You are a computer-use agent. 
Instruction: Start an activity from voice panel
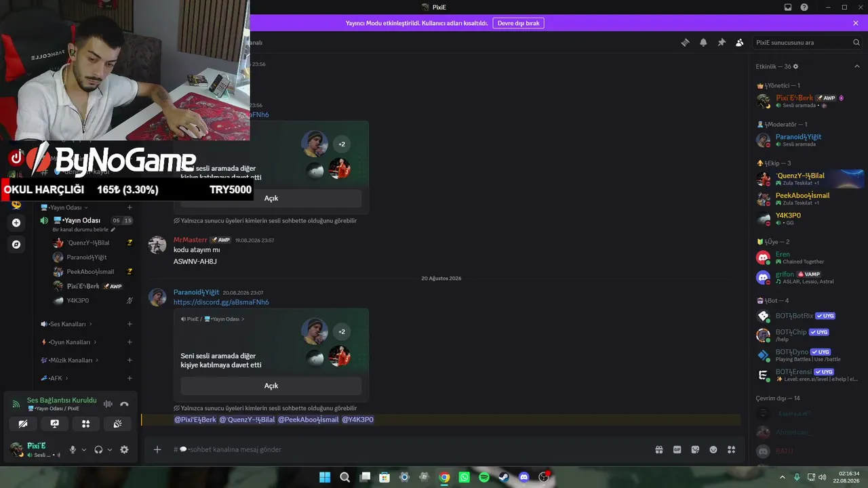click(85, 424)
